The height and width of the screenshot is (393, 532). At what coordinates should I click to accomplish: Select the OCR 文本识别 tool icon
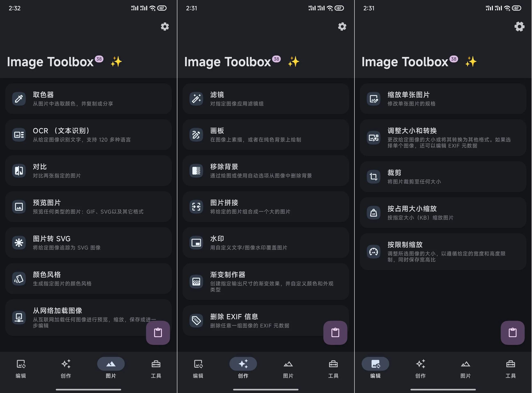click(19, 135)
